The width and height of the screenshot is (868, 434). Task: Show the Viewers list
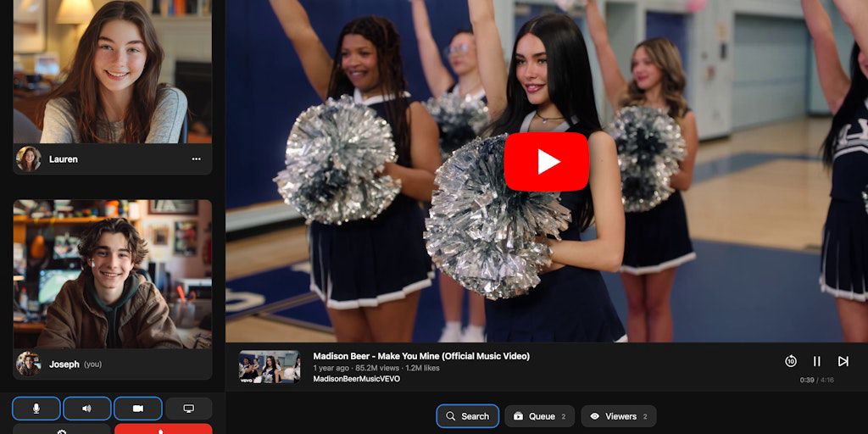pyautogui.click(x=618, y=416)
